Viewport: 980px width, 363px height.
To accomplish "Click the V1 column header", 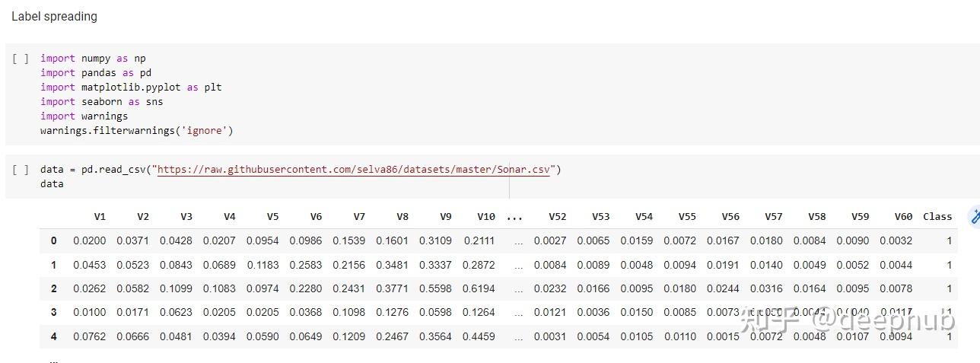I will pos(100,217).
